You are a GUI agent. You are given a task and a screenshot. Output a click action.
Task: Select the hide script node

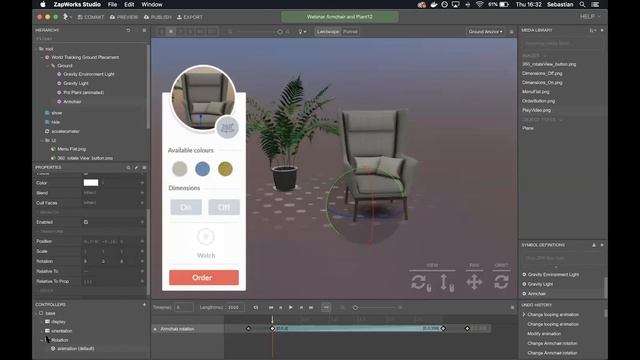[x=56, y=122]
